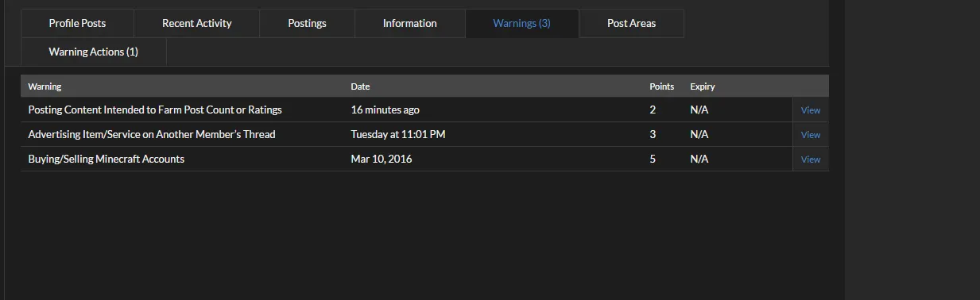Open the Profile Posts tab
Viewport: 980px width, 300px height.
pyautogui.click(x=77, y=23)
